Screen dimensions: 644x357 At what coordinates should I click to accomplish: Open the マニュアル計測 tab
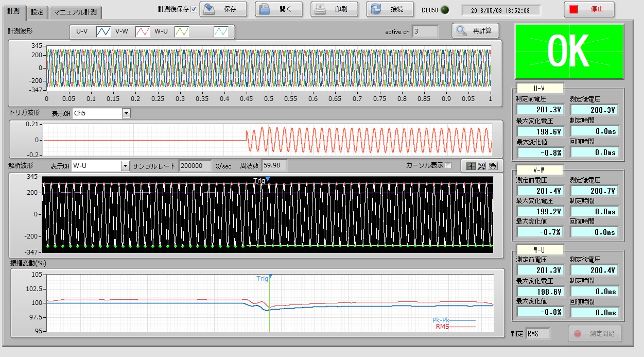[75, 12]
